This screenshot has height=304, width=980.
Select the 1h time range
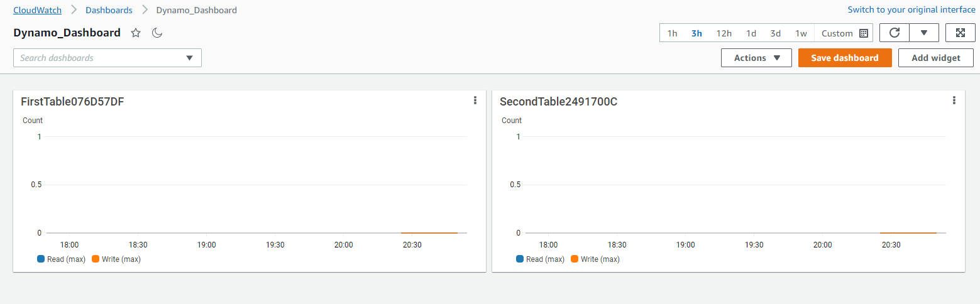coord(672,33)
